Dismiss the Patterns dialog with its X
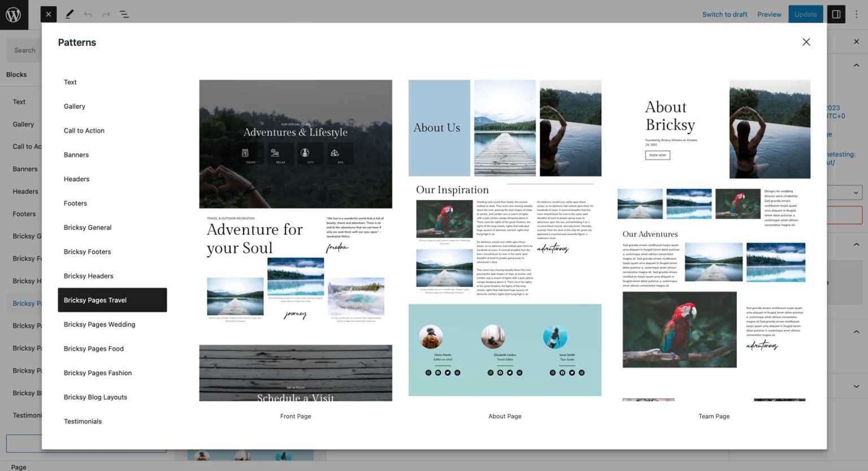This screenshot has height=471, width=868. click(x=806, y=42)
